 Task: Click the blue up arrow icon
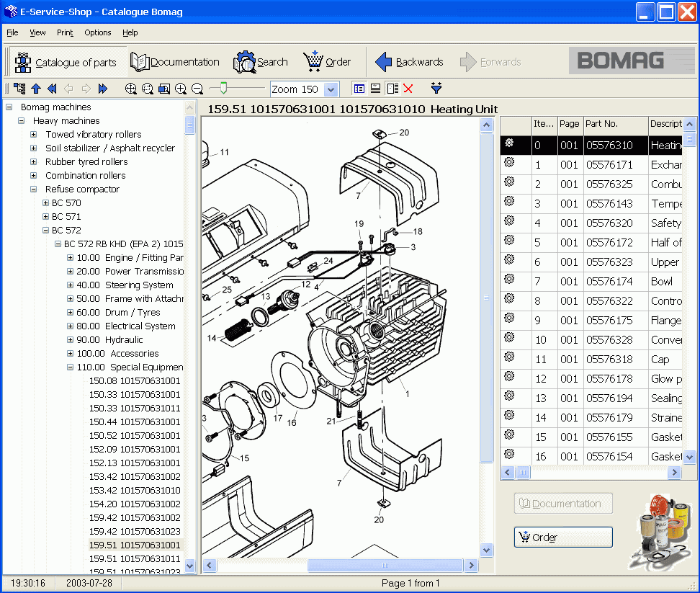click(x=36, y=89)
